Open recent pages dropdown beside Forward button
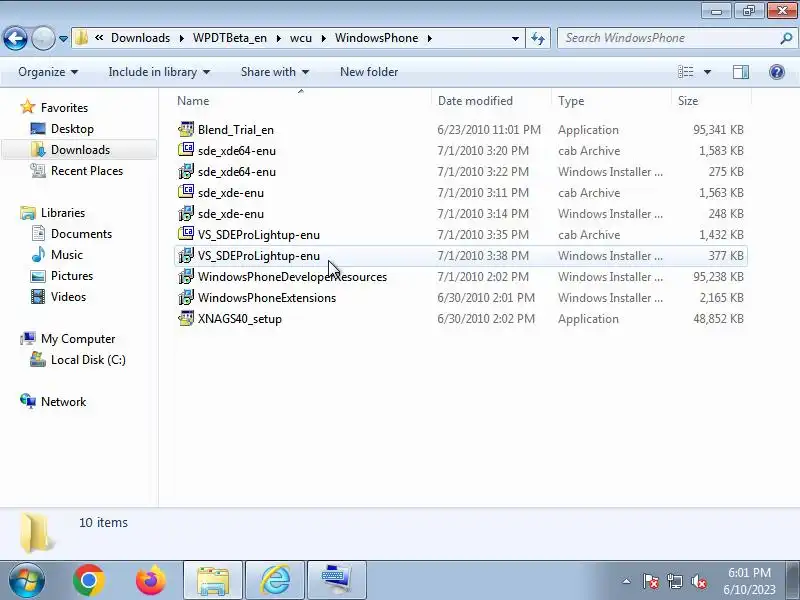This screenshot has height=600, width=800. click(63, 38)
